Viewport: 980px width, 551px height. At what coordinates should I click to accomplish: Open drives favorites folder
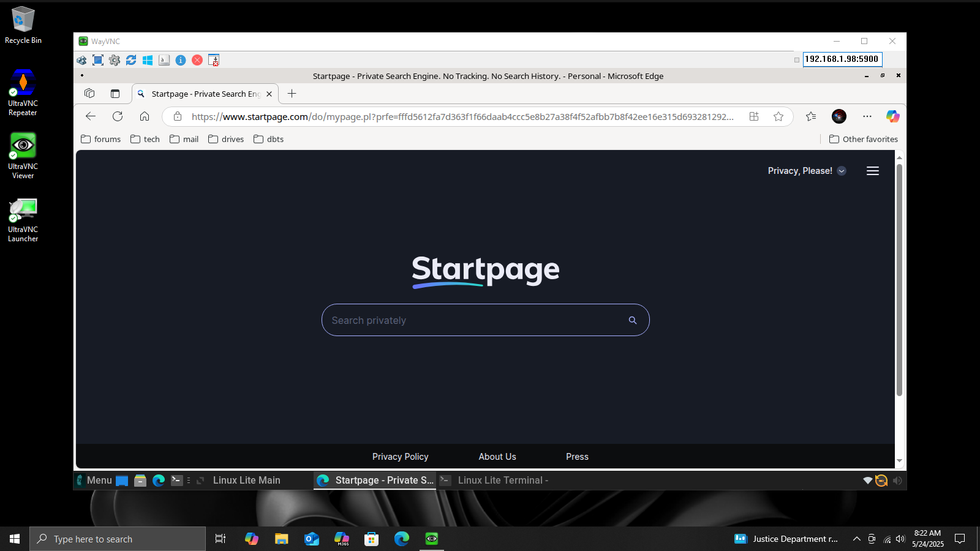tap(226, 139)
